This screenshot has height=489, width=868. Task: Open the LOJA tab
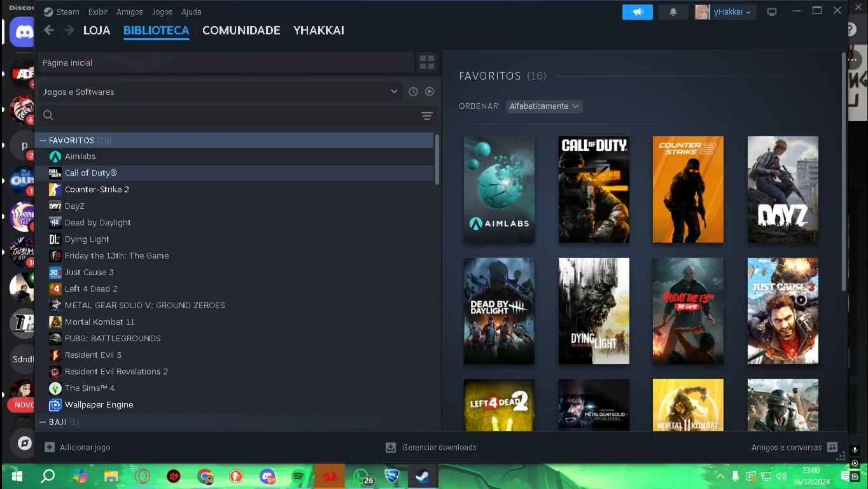click(97, 31)
